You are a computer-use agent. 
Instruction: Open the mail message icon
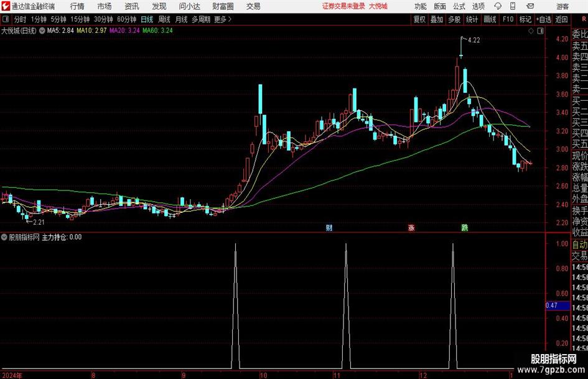(530, 6)
